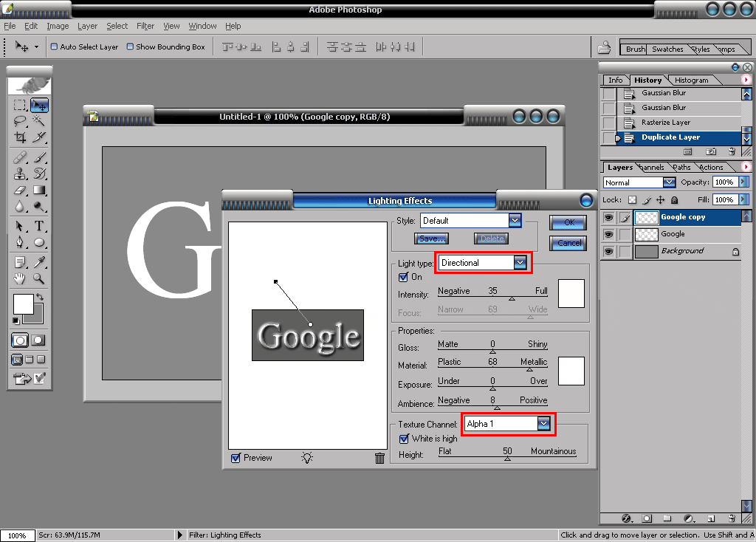
Task: Select the Blur tool
Action: (20, 206)
